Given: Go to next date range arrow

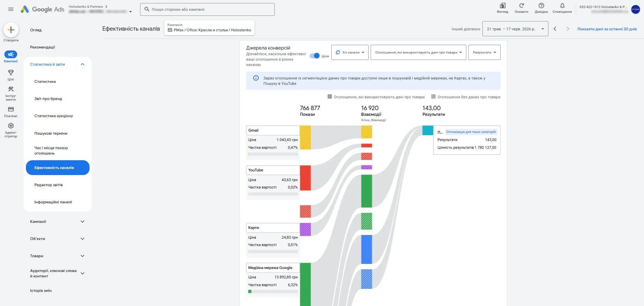Looking at the screenshot, I should coord(568,29).
